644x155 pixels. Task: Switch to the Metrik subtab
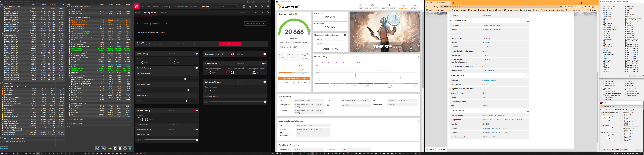[138, 13]
